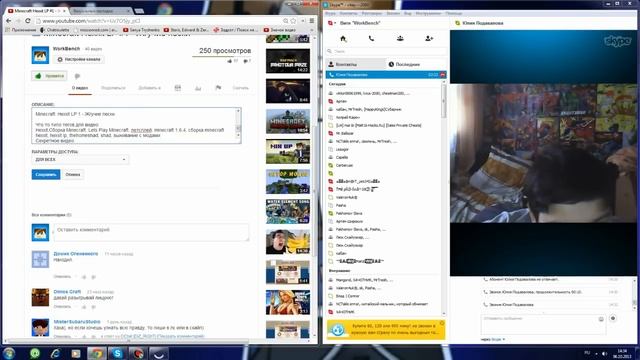
Task: Open the emoticon picker in Skype chat
Action: point(601,319)
